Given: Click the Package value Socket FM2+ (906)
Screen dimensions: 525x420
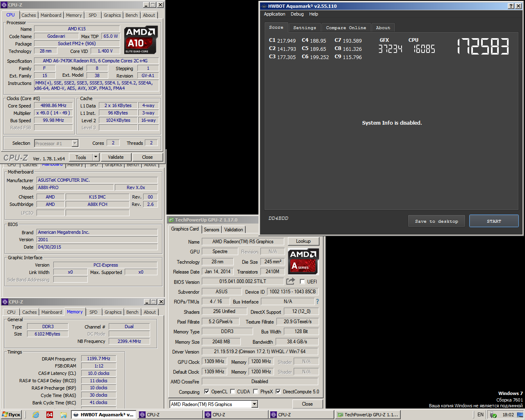Looking at the screenshot, I should click(77, 43).
